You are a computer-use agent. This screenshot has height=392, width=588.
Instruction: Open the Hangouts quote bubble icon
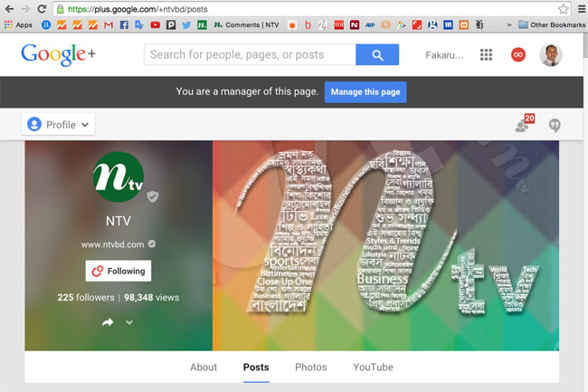click(555, 125)
